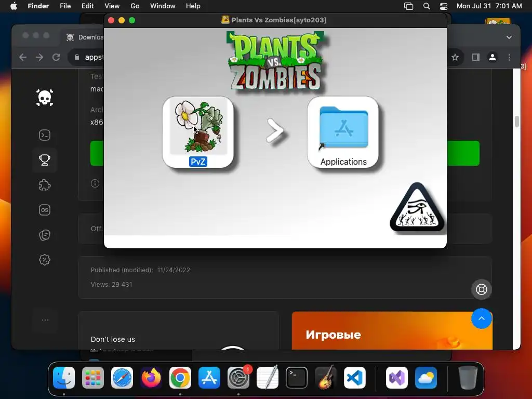Open Terminal from the Dock
The height and width of the screenshot is (399, 532).
pyautogui.click(x=297, y=378)
